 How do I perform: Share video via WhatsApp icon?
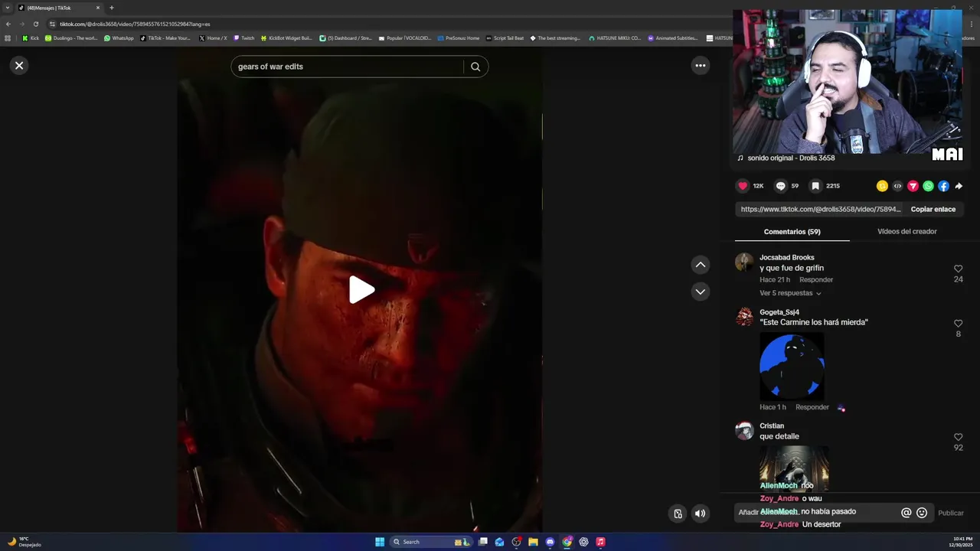click(x=928, y=186)
